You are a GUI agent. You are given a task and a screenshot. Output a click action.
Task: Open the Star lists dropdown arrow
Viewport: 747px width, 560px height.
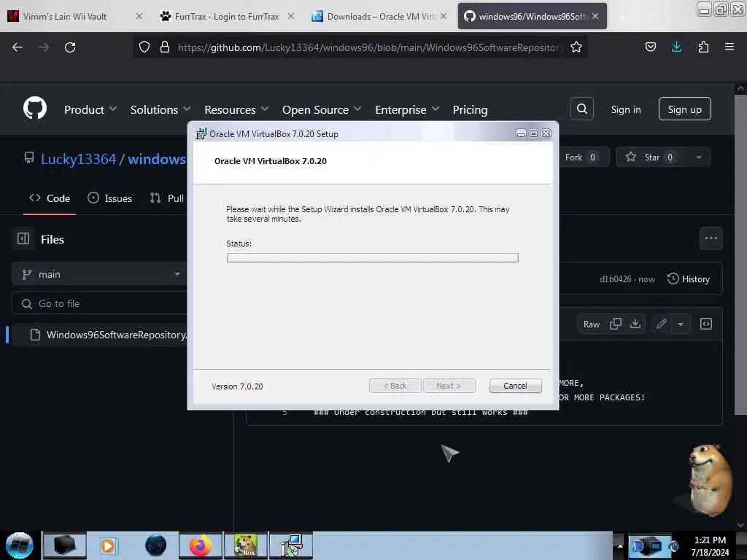(698, 157)
